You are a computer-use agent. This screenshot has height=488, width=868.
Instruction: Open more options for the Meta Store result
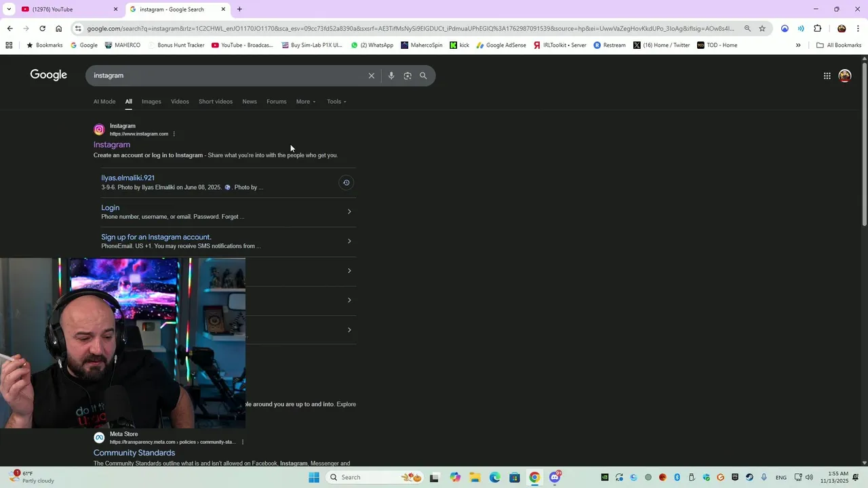pyautogui.click(x=243, y=442)
